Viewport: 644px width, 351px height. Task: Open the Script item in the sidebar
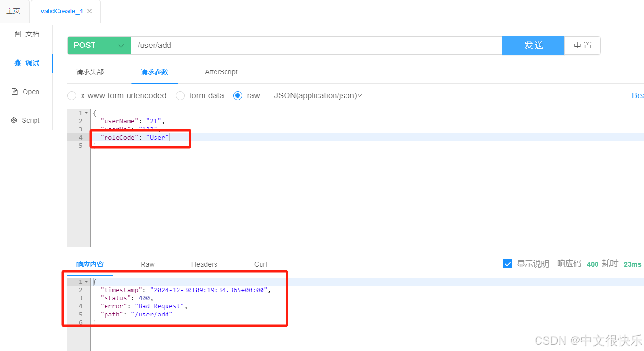tap(25, 120)
